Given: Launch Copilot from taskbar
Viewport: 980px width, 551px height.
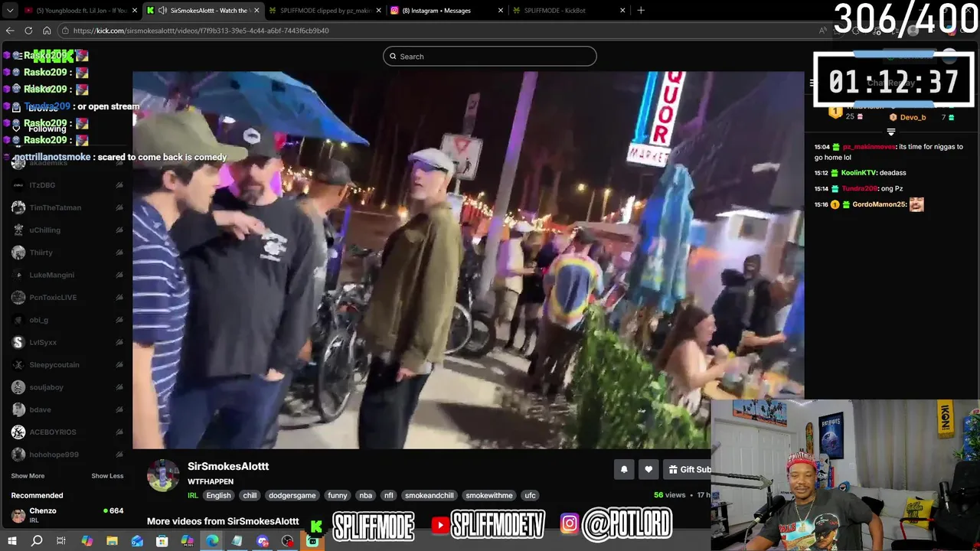Looking at the screenshot, I should click(x=87, y=541).
